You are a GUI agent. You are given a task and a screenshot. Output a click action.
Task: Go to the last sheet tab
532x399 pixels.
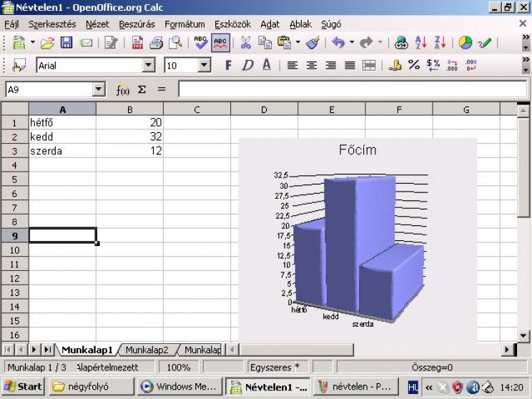[48, 350]
